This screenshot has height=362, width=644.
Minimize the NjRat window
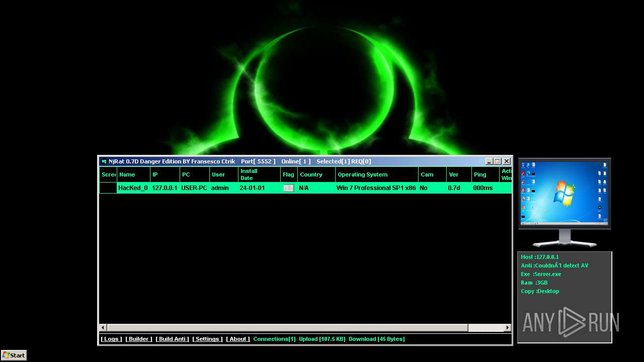[489, 161]
